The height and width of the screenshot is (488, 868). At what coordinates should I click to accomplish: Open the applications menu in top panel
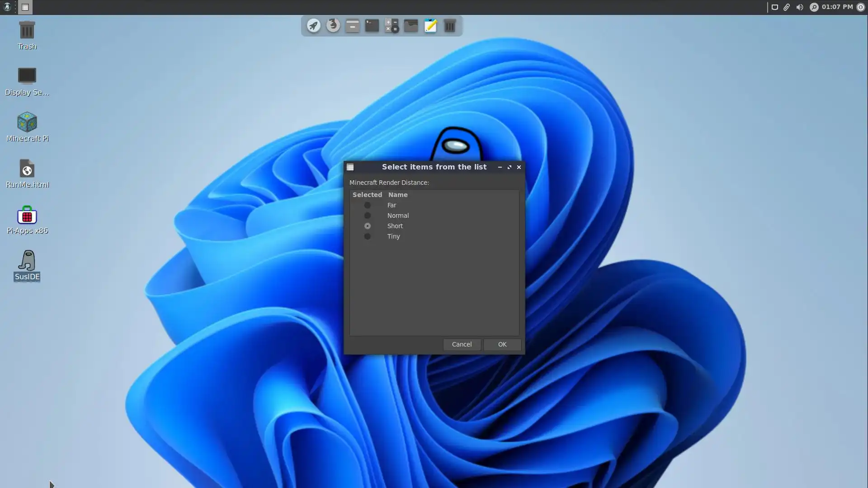7,7
